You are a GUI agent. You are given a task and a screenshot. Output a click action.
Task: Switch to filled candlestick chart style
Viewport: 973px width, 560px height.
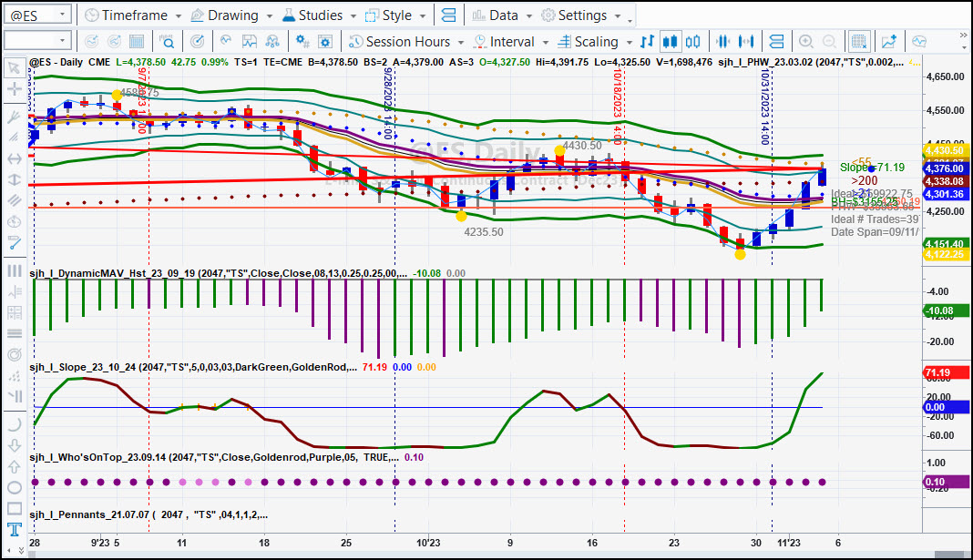pos(670,42)
